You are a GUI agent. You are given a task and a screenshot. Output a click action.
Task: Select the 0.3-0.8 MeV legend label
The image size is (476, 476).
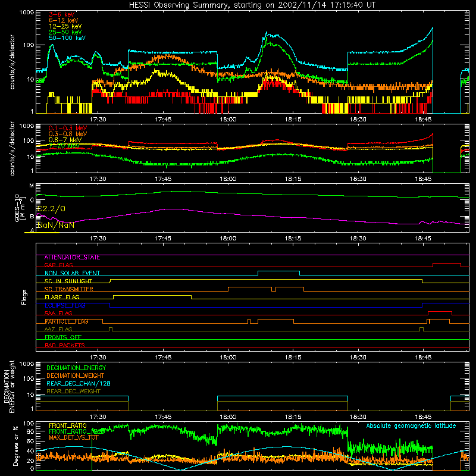68,134
